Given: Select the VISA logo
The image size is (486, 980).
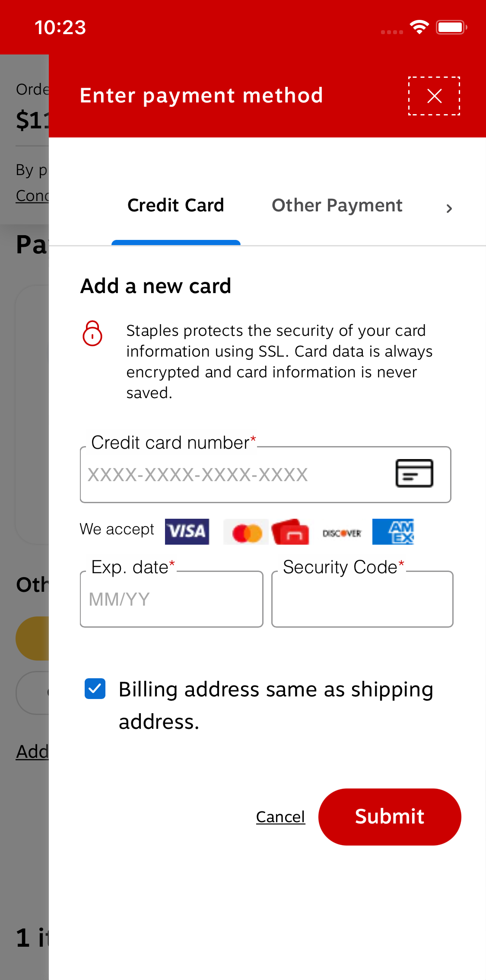Looking at the screenshot, I should (187, 531).
